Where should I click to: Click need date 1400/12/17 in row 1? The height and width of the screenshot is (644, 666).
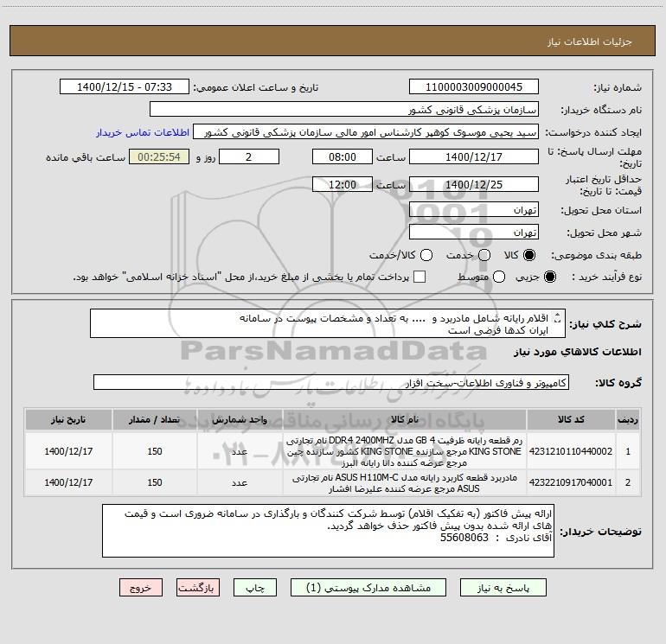pos(68,451)
